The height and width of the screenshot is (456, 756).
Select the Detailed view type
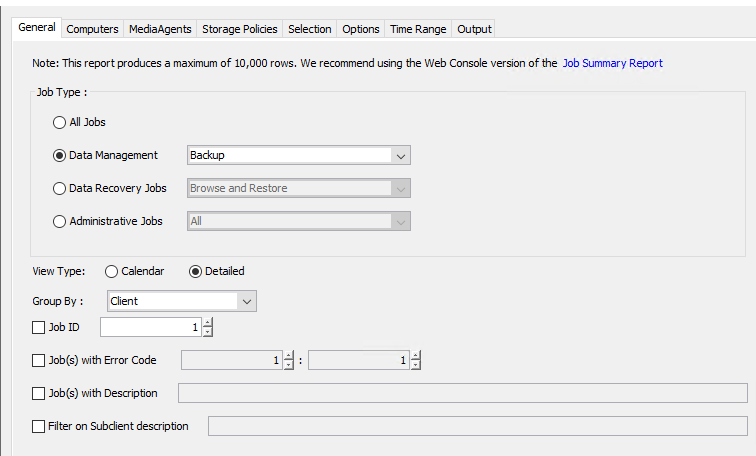pyautogui.click(x=195, y=272)
